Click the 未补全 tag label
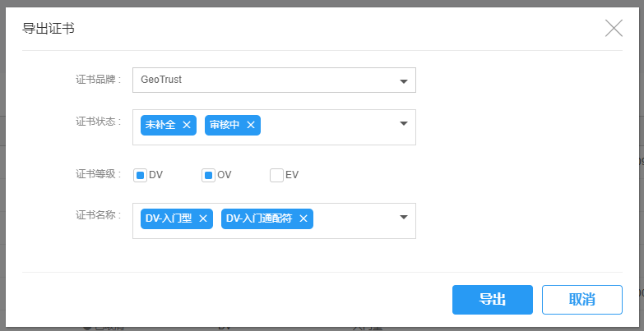This screenshot has width=644, height=331. [x=160, y=125]
